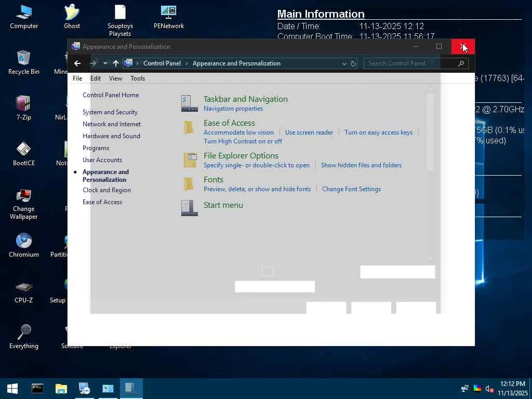The height and width of the screenshot is (399, 532).
Task: Expand the address bar history dropdown
Action: tap(344, 64)
